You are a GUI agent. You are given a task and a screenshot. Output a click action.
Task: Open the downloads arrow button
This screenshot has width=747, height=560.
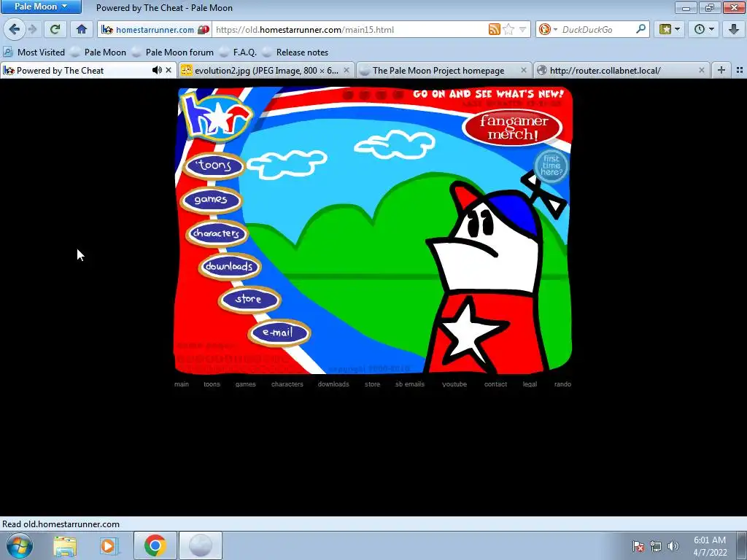coord(733,29)
